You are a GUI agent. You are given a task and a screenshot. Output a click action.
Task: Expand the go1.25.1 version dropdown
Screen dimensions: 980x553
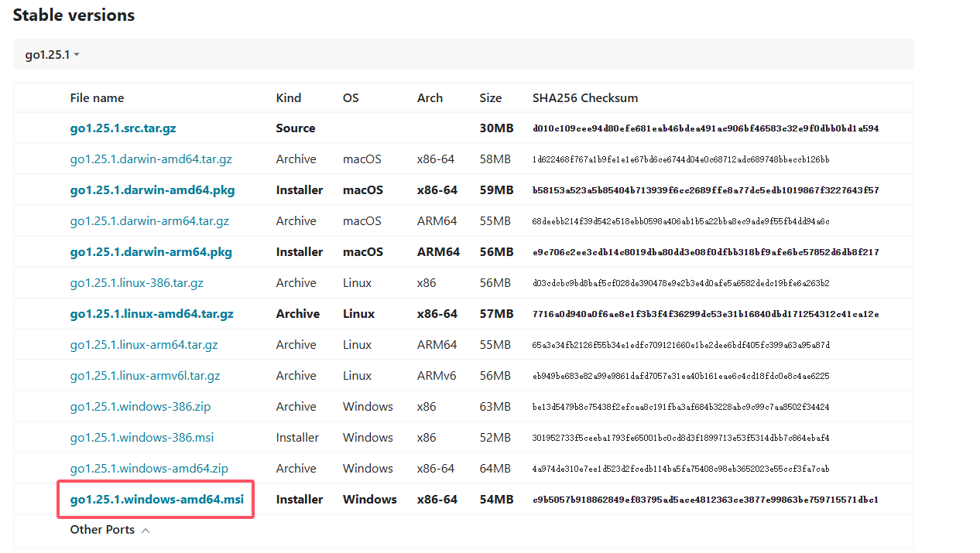tap(53, 55)
